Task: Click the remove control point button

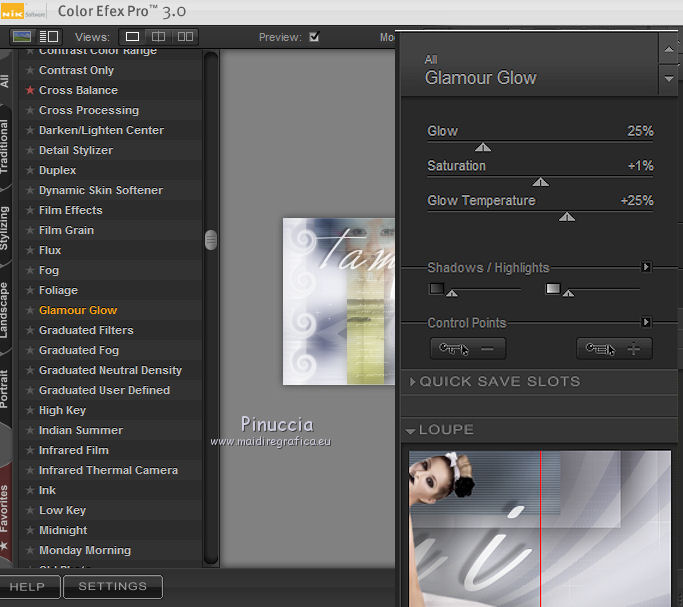Action: coord(468,349)
